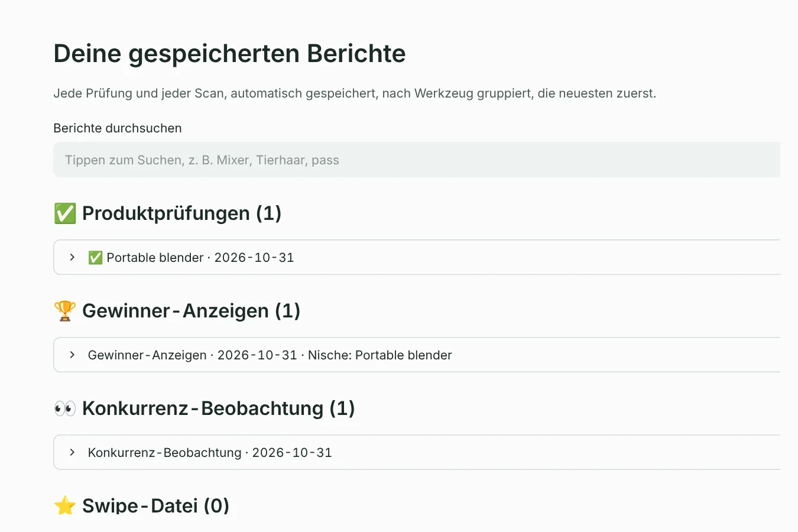798x532 pixels.
Task: Click 'Gewinner-Anzeigen · 2026-10-31 · Nische: Portable blender' text
Action: coord(270,355)
